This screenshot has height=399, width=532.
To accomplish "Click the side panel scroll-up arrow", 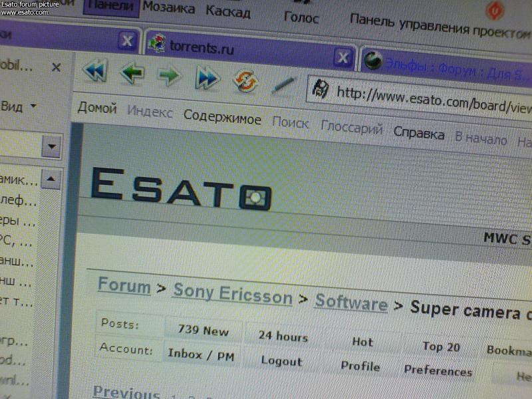I will pyautogui.click(x=51, y=179).
